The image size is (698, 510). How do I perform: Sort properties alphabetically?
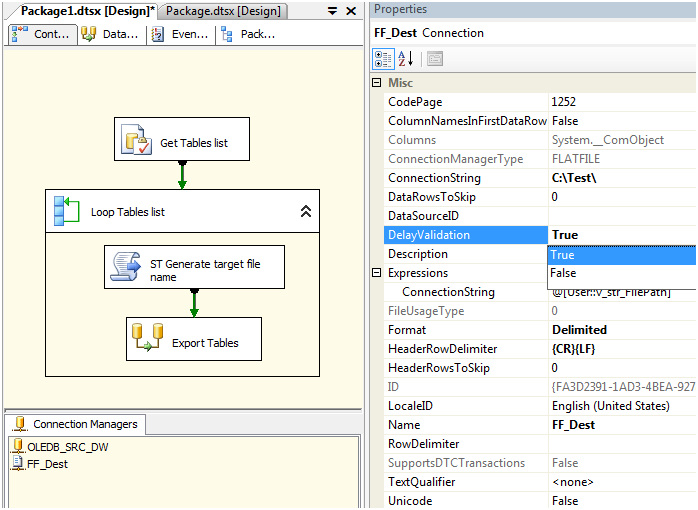[x=406, y=59]
